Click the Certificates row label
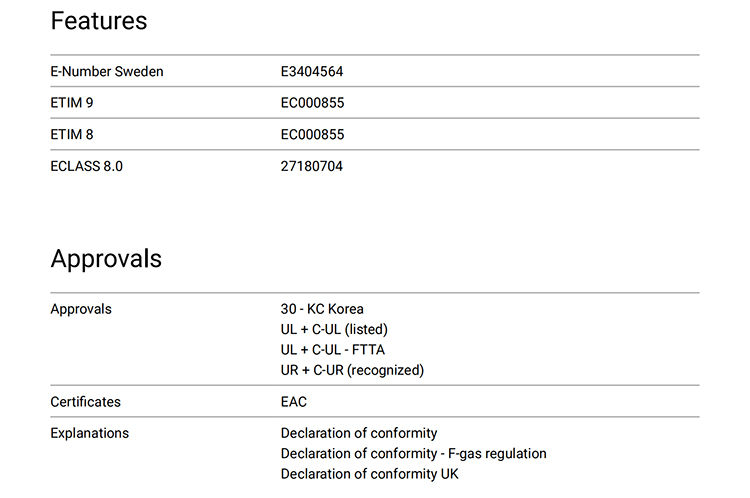This screenshot has height=498, width=750. click(86, 402)
